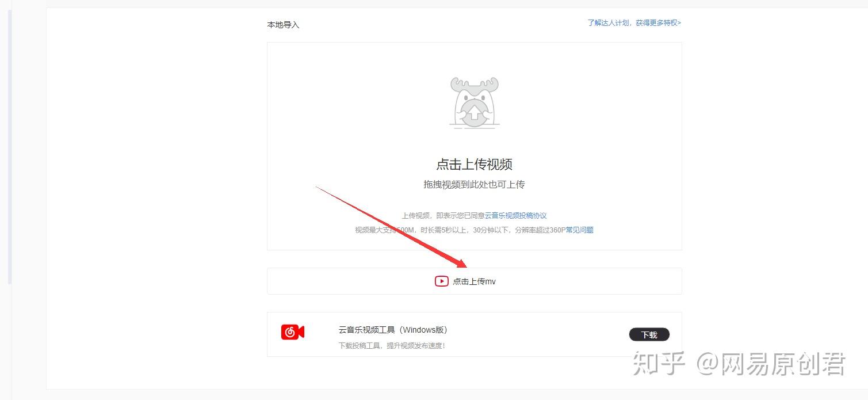Click the 下载投稿工具，提升视频发布速度 description

(391, 345)
